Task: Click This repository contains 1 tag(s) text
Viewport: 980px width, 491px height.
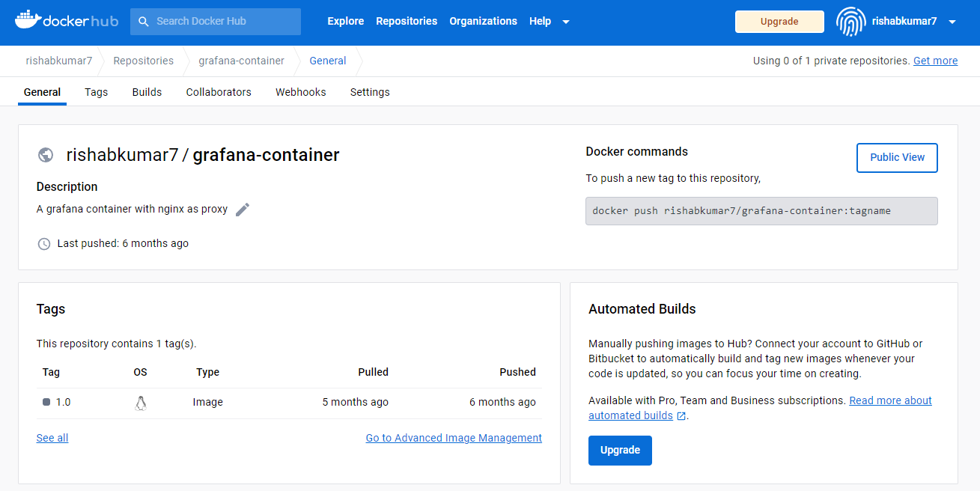Action: tap(117, 344)
